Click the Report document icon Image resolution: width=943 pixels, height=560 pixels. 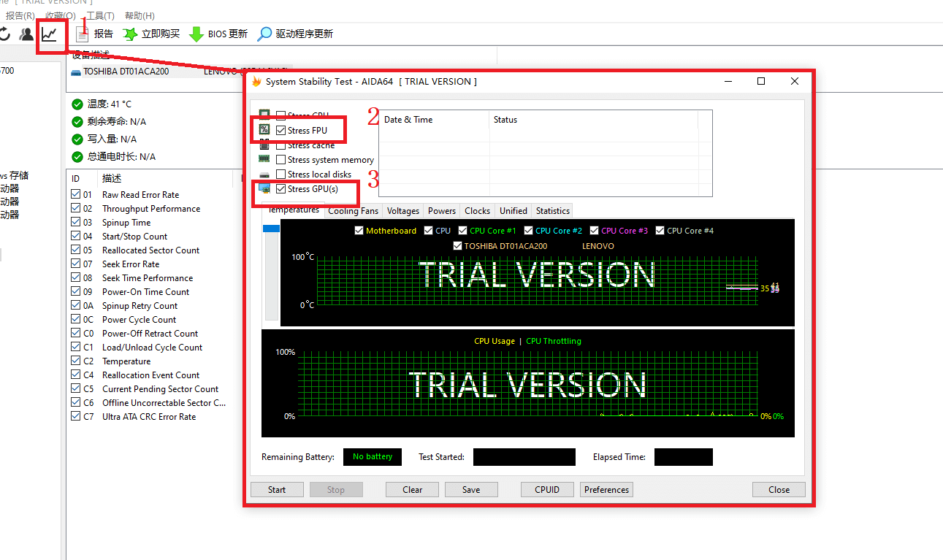coord(83,34)
